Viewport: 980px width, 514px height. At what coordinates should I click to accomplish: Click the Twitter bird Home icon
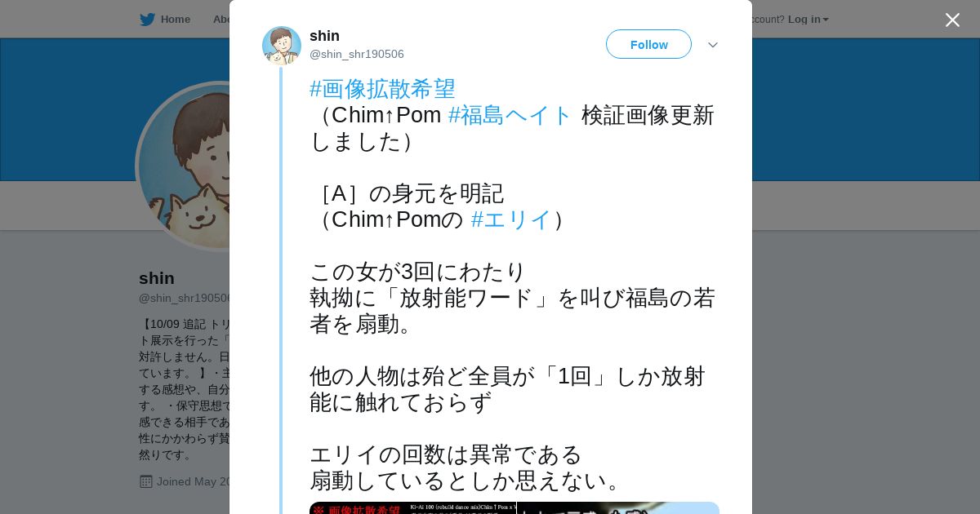[x=147, y=20]
